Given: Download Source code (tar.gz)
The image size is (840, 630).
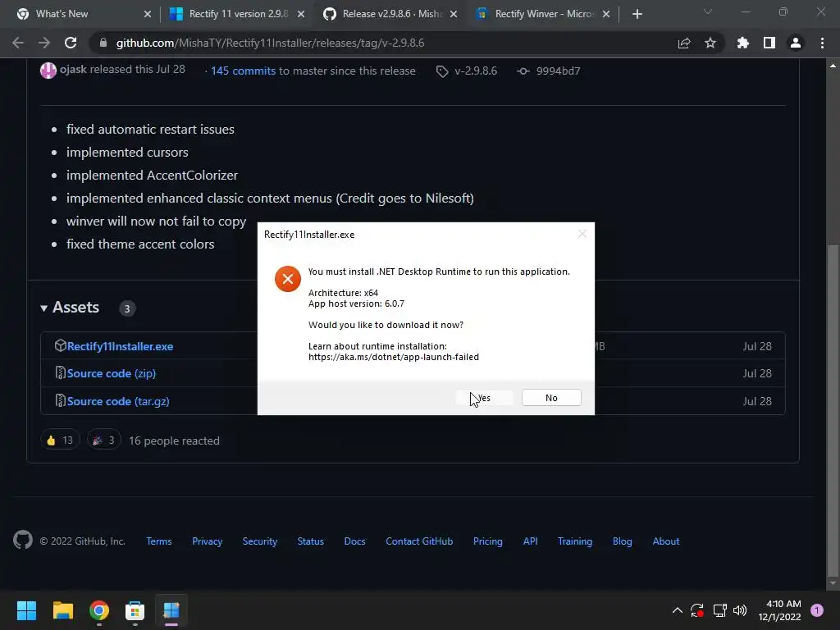Looking at the screenshot, I should click(x=118, y=401).
